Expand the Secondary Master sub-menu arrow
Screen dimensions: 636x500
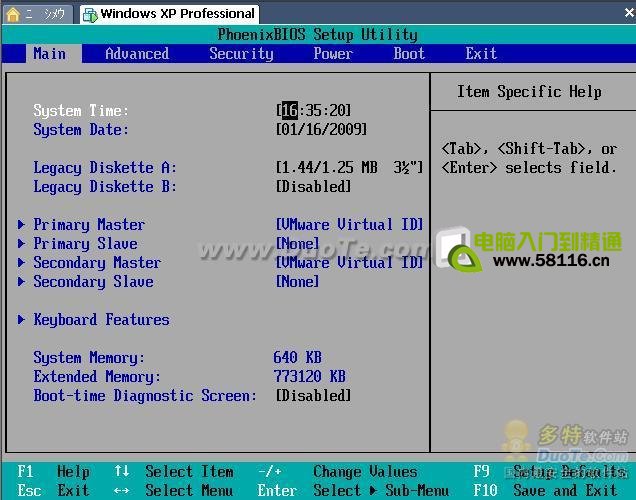[22, 263]
